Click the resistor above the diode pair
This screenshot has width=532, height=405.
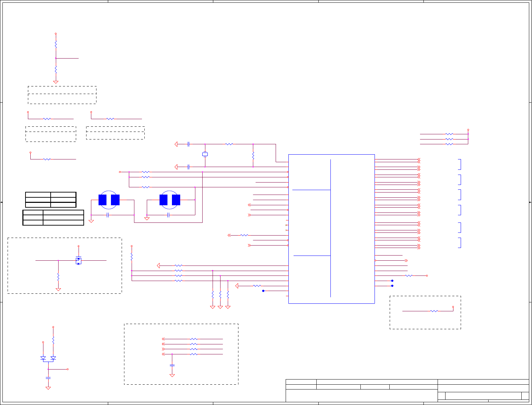click(53, 340)
